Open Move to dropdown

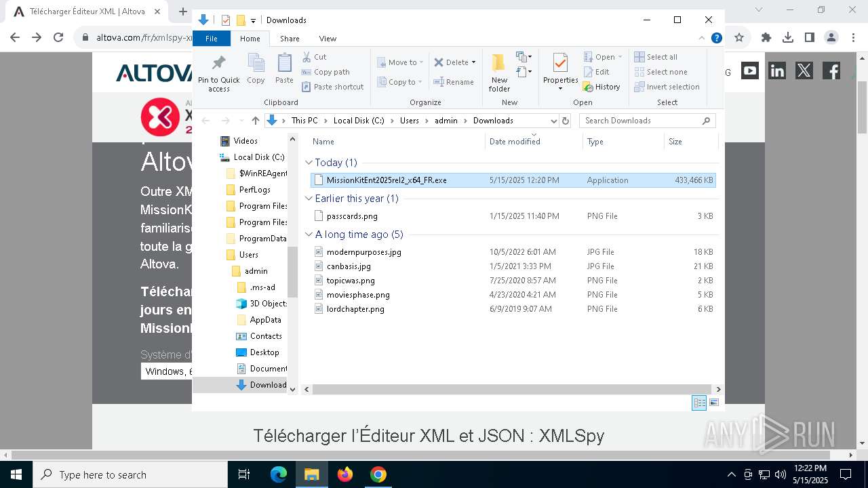(x=401, y=62)
